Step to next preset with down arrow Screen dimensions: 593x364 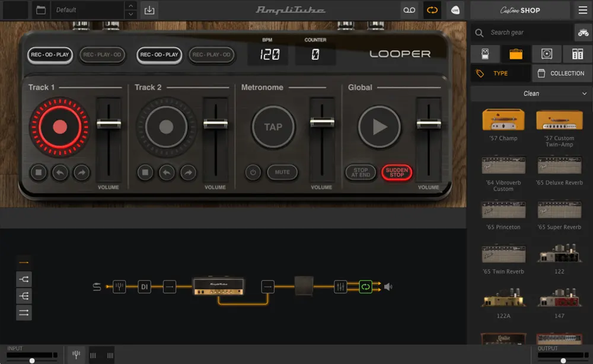pos(130,14)
